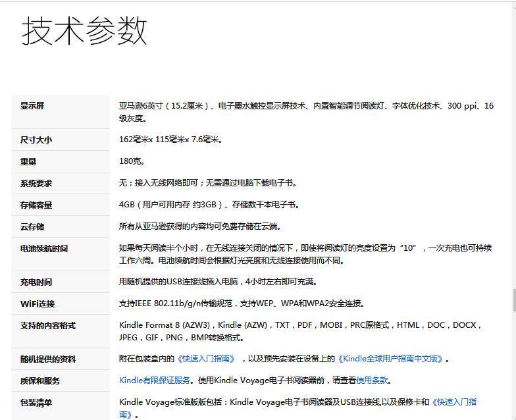This screenshot has width=516, height=420.
Task: Click the text 所有从亚马逊获得的内容均可免费存储在云端
Action: click(x=200, y=226)
